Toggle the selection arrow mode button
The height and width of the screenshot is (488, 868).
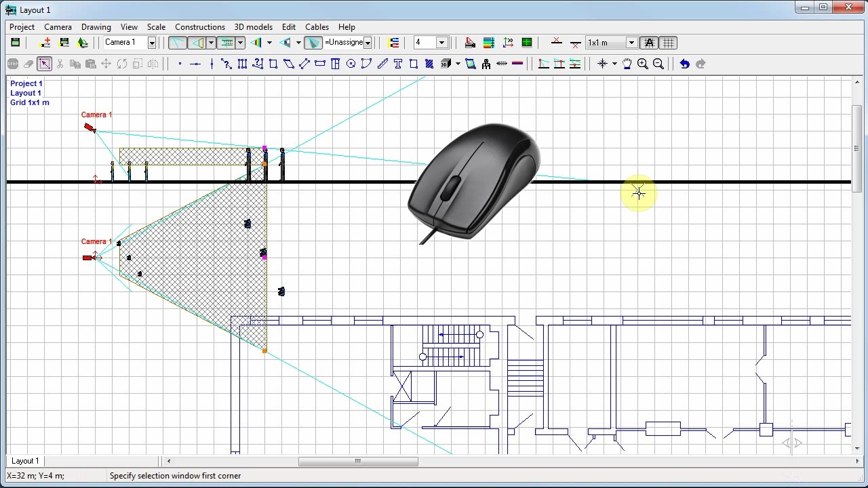45,64
